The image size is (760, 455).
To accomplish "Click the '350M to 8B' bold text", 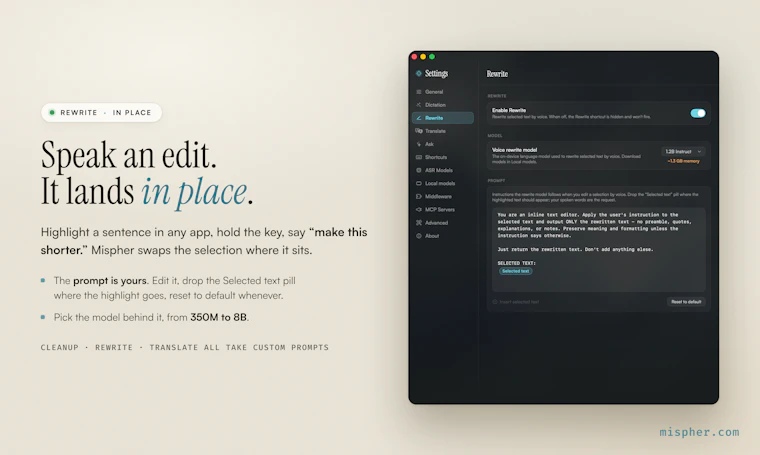I will 219,317.
